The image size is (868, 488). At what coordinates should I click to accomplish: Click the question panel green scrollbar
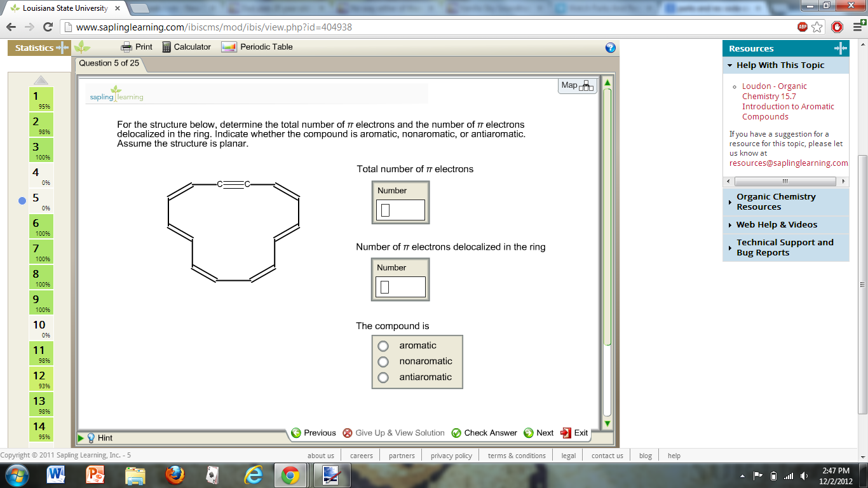(607, 216)
